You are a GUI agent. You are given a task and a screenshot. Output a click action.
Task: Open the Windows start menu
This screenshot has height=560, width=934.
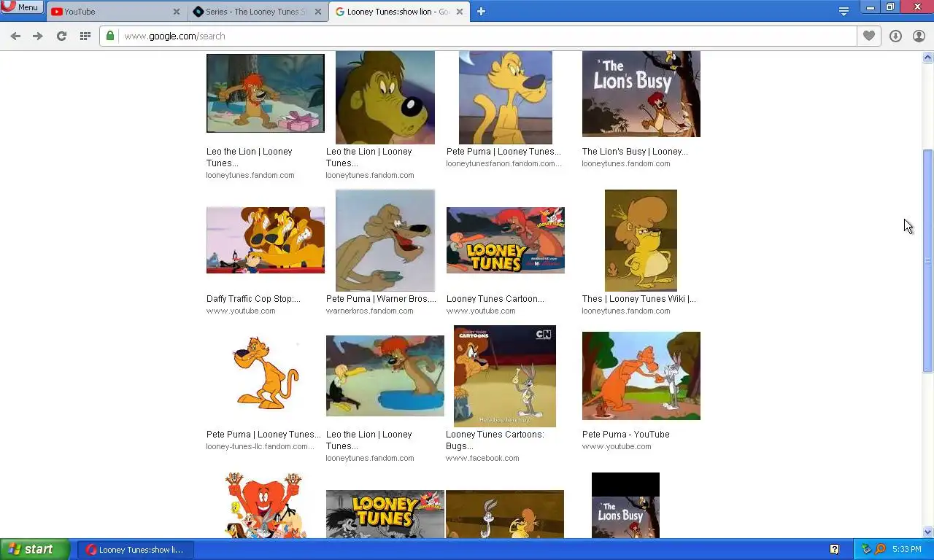(35, 549)
